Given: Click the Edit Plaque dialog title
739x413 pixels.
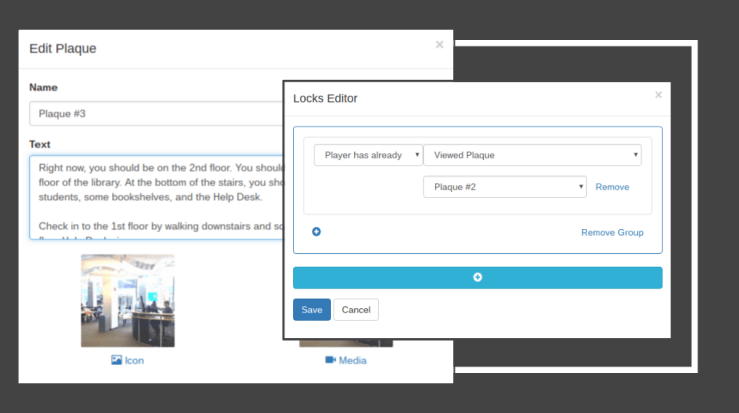Looking at the screenshot, I should [x=63, y=48].
